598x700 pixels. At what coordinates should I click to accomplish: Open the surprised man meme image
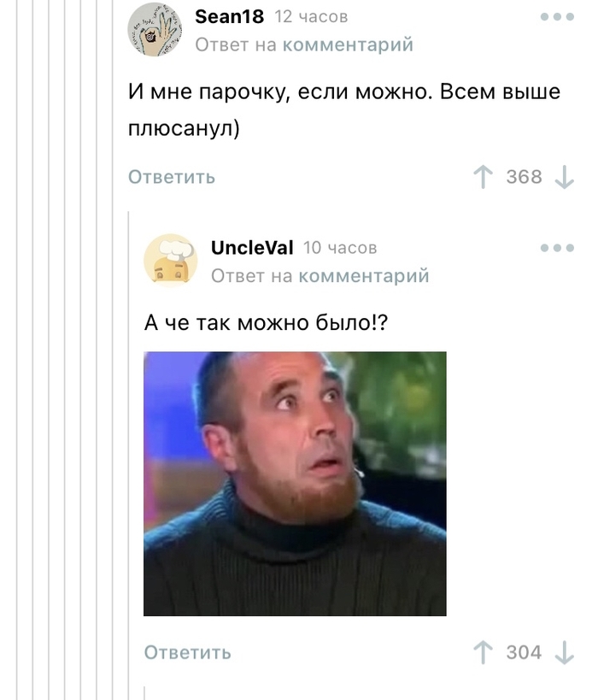pyautogui.click(x=295, y=484)
